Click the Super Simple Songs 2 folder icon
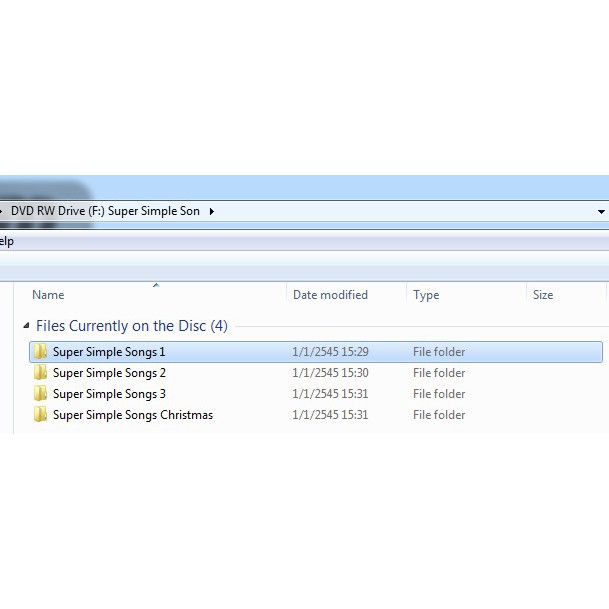The image size is (609, 609). [40, 373]
